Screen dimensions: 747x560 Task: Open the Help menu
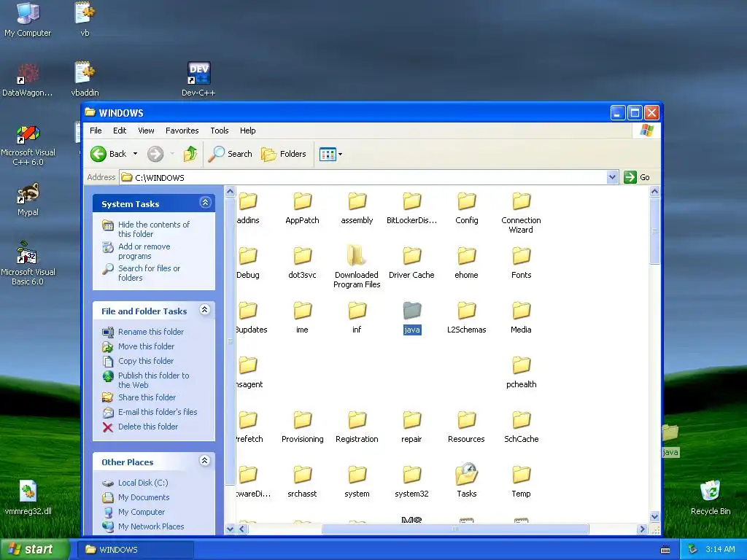(247, 131)
